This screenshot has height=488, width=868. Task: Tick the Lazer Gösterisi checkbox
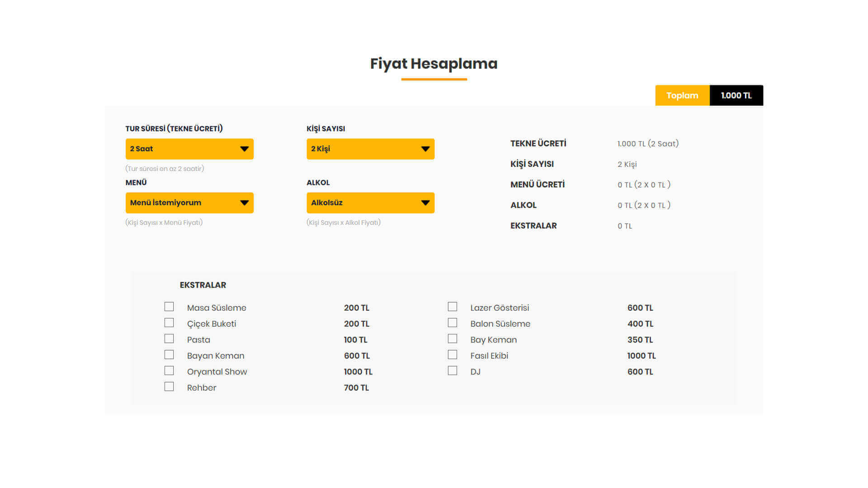(x=453, y=307)
